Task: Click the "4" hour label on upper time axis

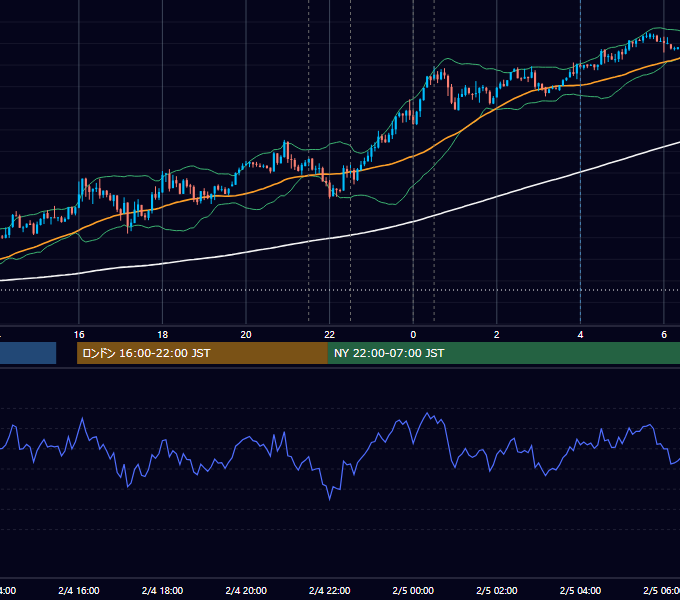Action: pos(580,335)
